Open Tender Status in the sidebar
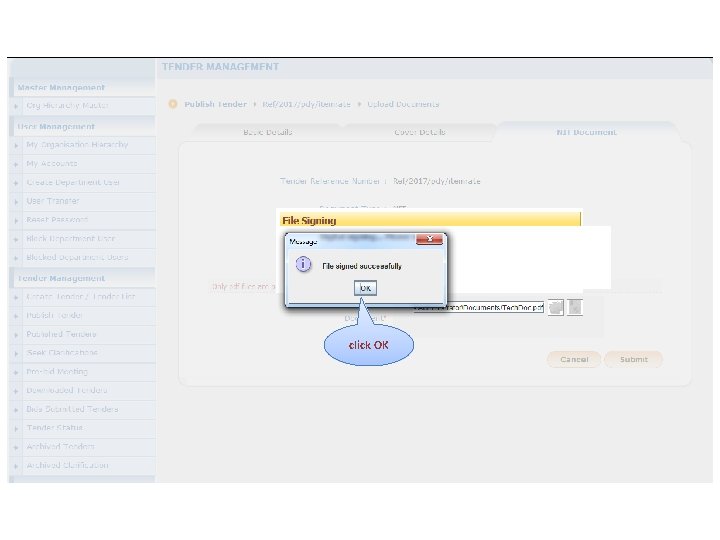 (x=54, y=428)
